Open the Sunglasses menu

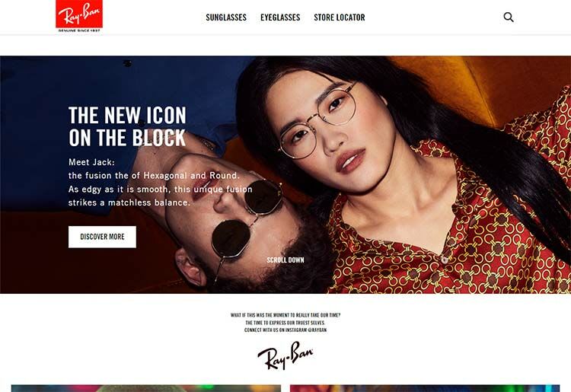[226, 18]
